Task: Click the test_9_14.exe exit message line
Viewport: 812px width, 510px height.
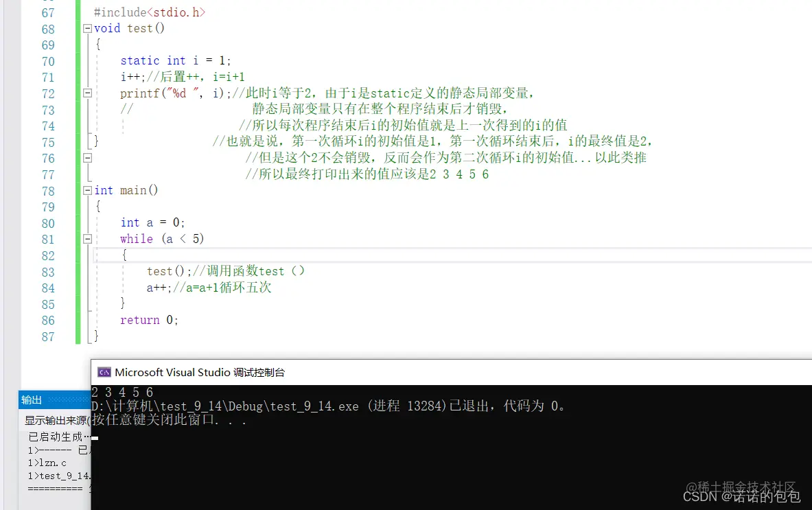Action: [328, 406]
